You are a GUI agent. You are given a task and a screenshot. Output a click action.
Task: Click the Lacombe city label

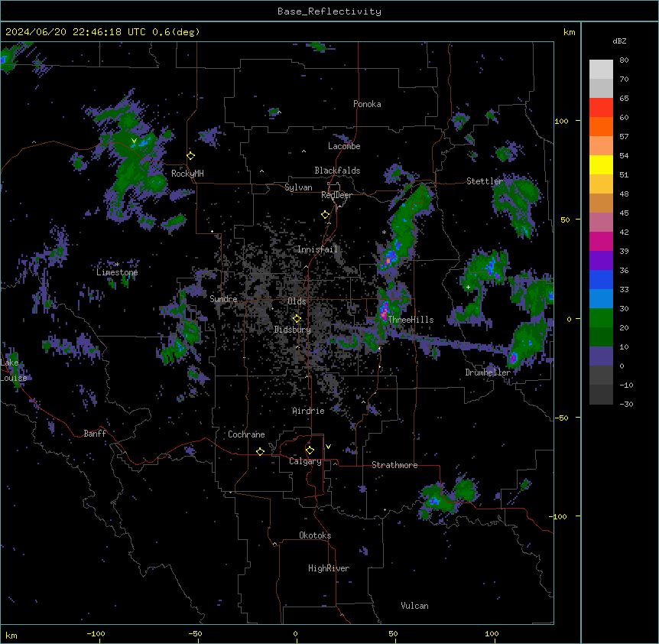[x=344, y=146]
